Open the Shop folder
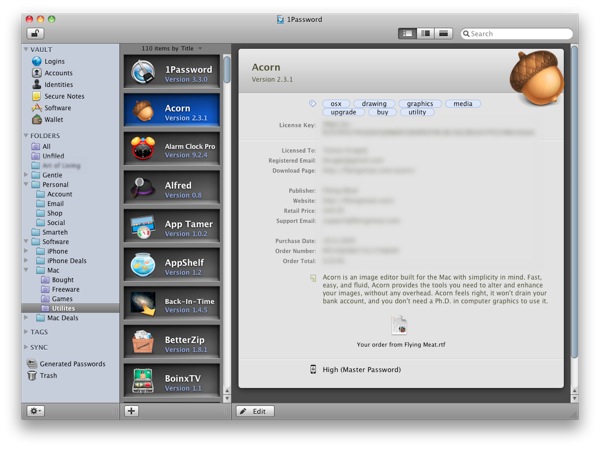600x449 pixels. (x=49, y=213)
